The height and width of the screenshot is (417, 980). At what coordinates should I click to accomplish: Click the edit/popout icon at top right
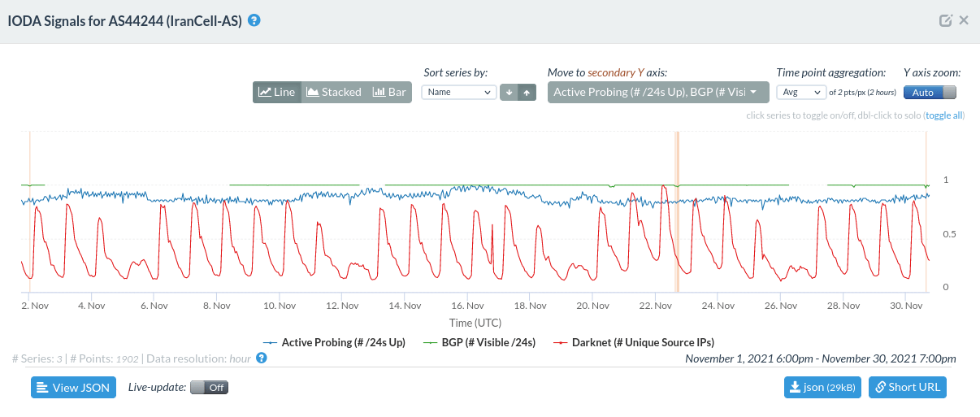tap(945, 21)
